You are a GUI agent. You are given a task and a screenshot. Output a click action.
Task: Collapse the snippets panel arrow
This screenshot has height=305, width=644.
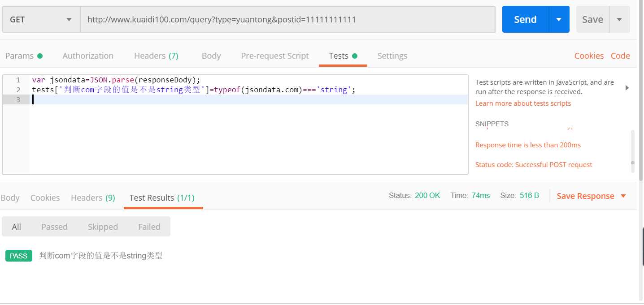[x=627, y=88]
